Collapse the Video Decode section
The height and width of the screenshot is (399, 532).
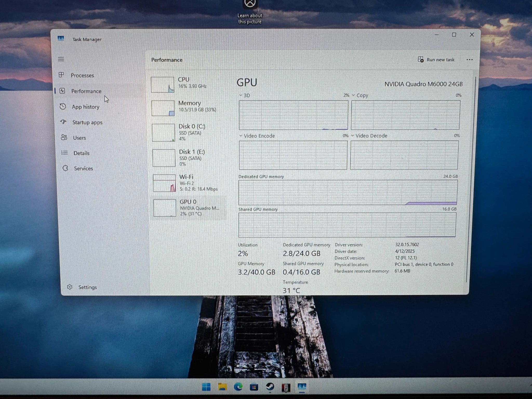(x=352, y=136)
